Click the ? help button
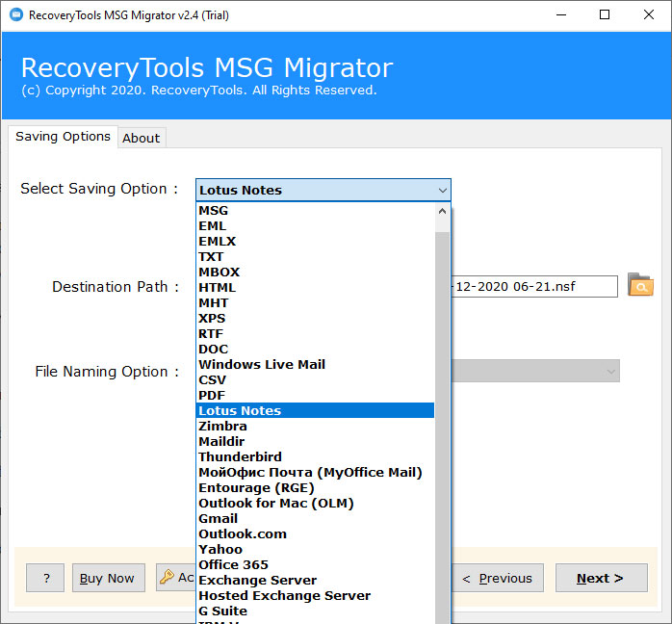This screenshot has height=624, width=672. tap(45, 578)
